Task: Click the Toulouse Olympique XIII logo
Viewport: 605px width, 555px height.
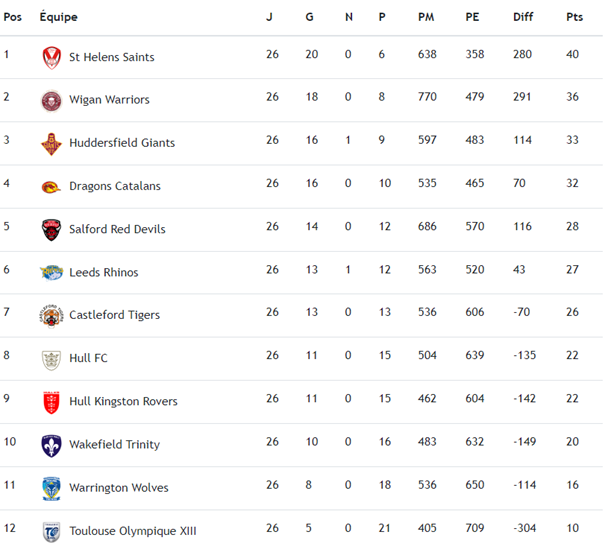Action: click(51, 531)
